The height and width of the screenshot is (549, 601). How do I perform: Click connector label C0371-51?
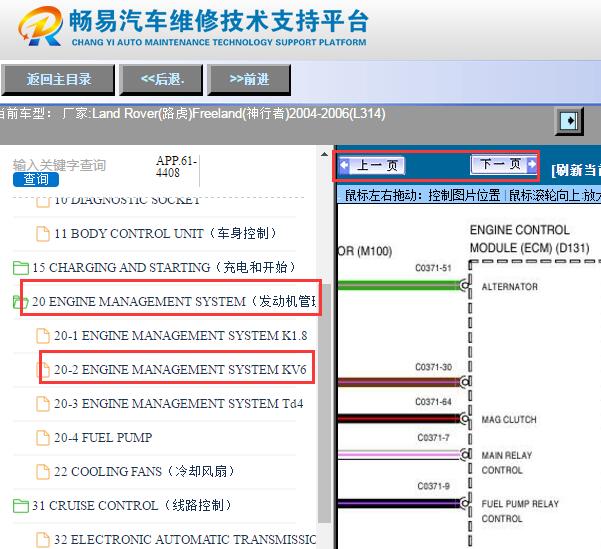tap(433, 268)
